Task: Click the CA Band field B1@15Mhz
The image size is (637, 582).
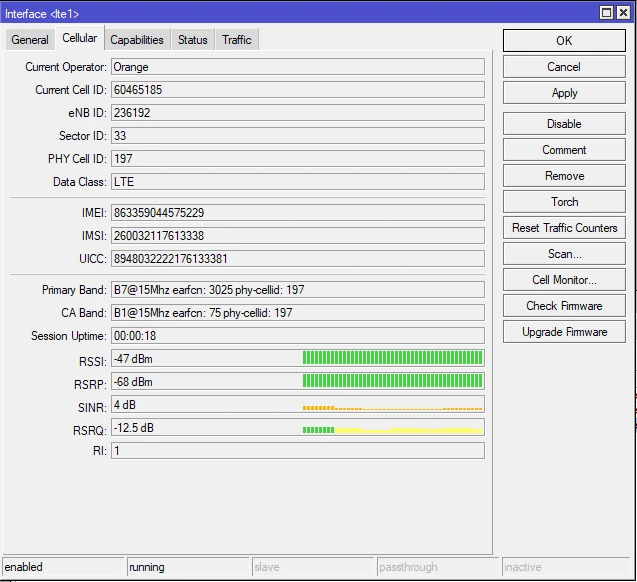Action: [x=298, y=313]
